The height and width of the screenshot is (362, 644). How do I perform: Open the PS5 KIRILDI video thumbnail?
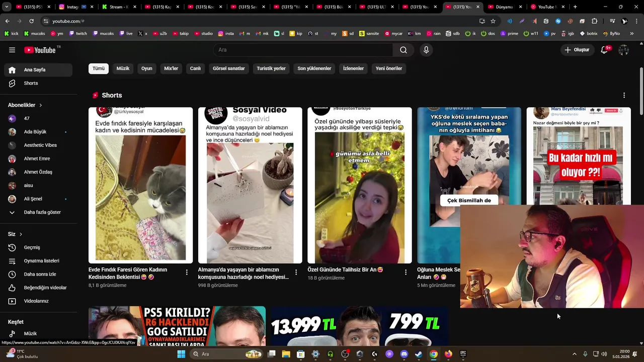[177, 326]
